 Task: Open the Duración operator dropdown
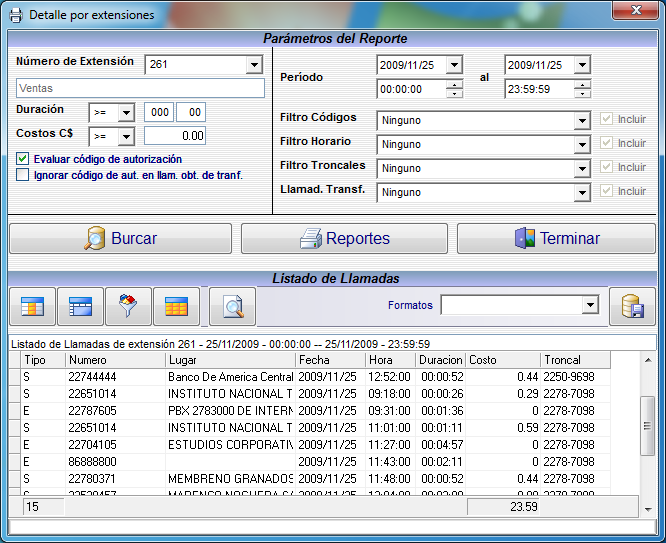[126, 113]
